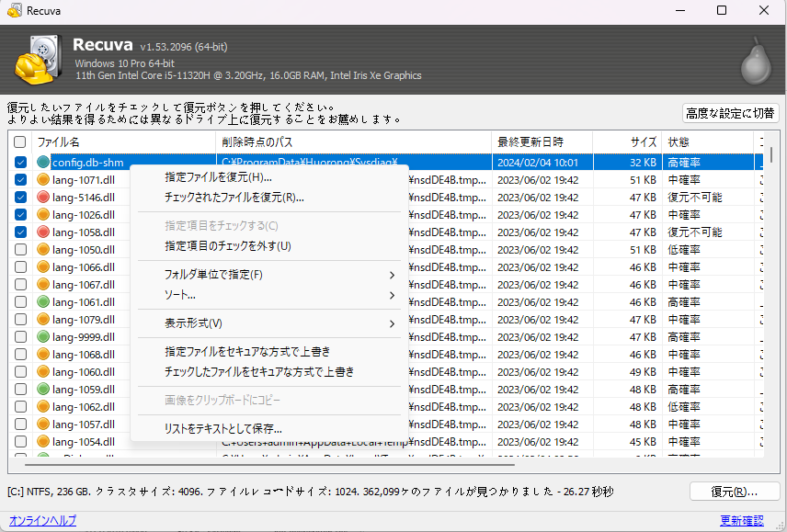Click the orange status icon for lang-1050.dll
Viewport: 787px width, 532px height.
(43, 250)
